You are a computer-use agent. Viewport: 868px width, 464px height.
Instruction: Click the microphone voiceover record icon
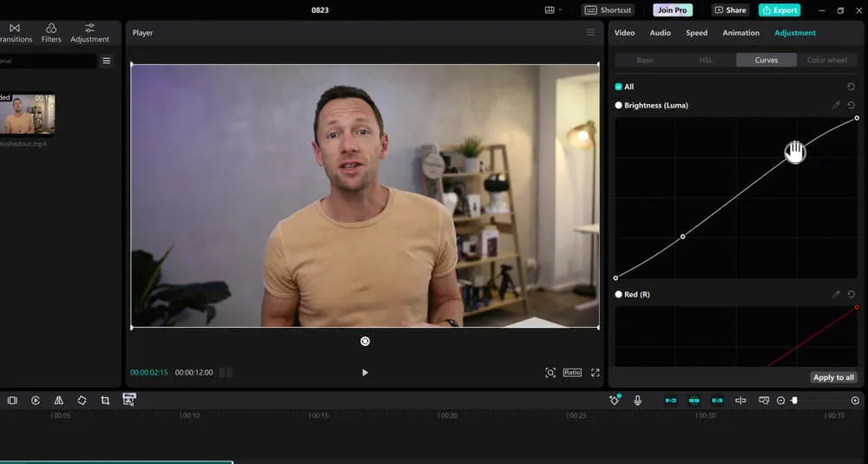[638, 401]
